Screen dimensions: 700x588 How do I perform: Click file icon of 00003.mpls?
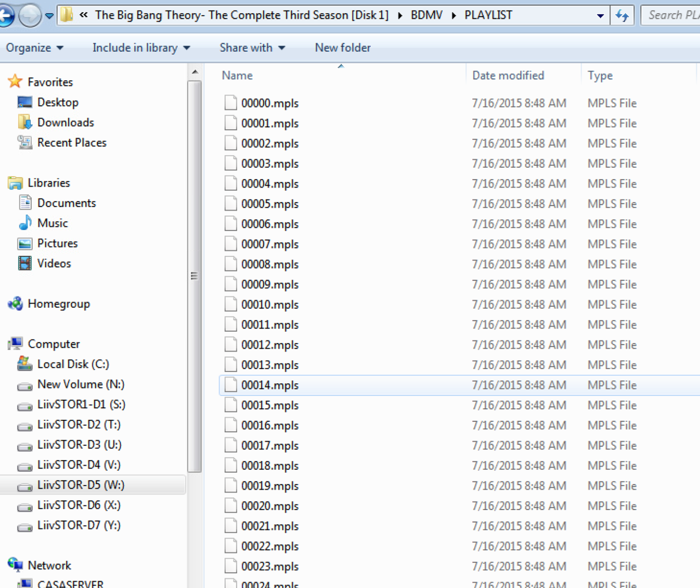[230, 163]
